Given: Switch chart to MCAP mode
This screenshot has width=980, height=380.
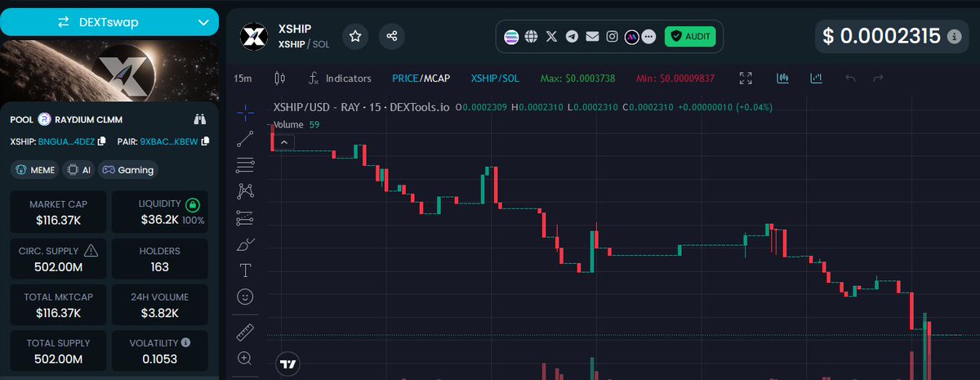Looking at the screenshot, I should (x=435, y=78).
